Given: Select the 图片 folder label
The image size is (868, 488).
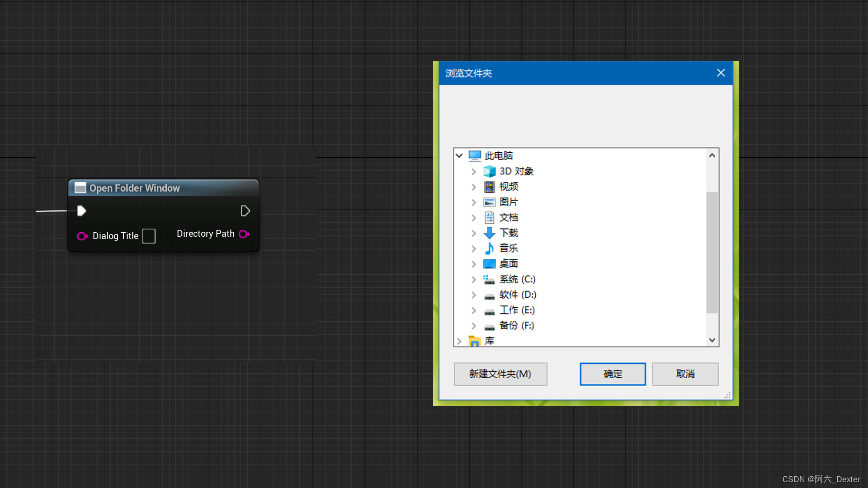Looking at the screenshot, I should 509,202.
